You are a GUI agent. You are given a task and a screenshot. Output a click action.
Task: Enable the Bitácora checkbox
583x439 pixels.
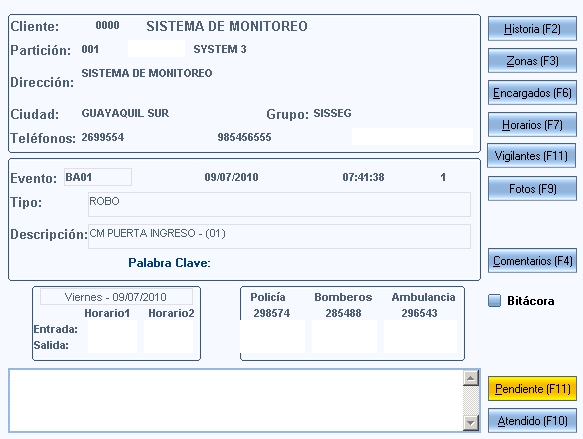pyautogui.click(x=494, y=300)
